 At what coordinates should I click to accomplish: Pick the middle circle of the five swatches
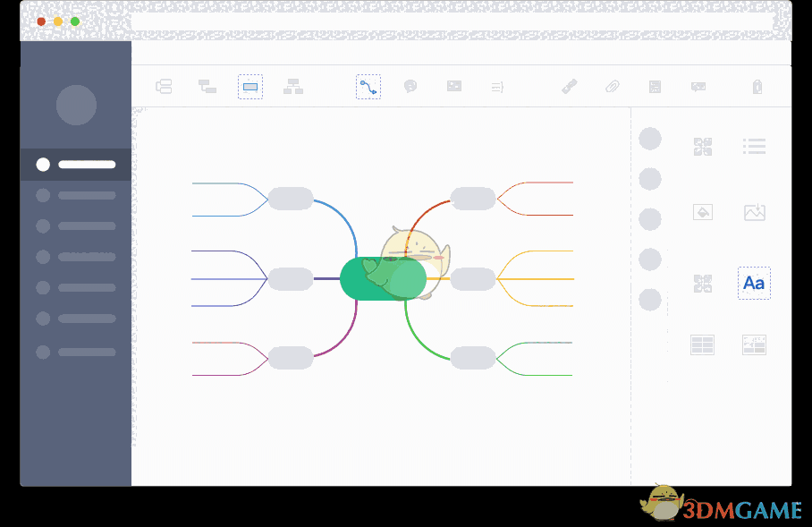[650, 219]
